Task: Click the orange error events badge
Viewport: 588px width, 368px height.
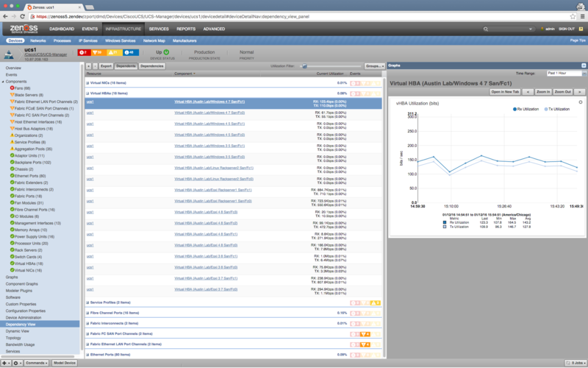Action: (x=98, y=52)
